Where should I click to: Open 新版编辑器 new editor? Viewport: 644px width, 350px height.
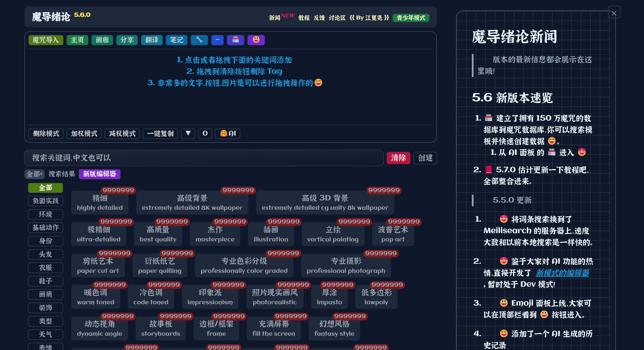(x=100, y=174)
